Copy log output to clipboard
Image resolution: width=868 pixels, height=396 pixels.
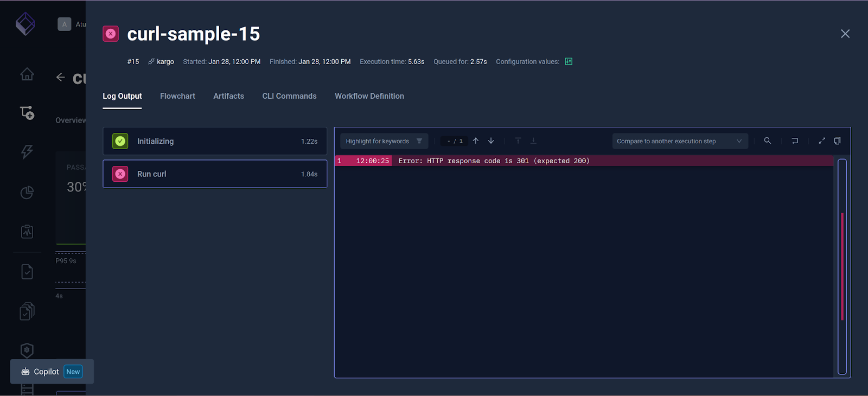pyautogui.click(x=837, y=141)
